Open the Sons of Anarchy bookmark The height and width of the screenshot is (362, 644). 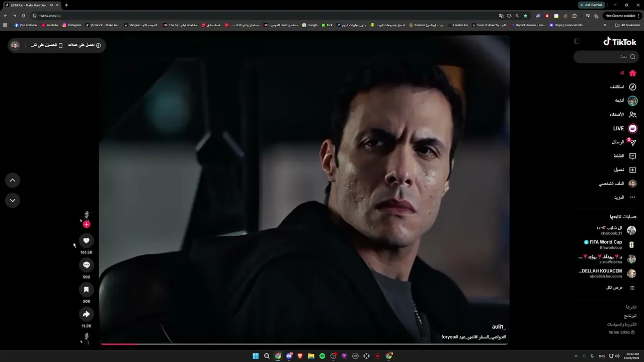489,25
